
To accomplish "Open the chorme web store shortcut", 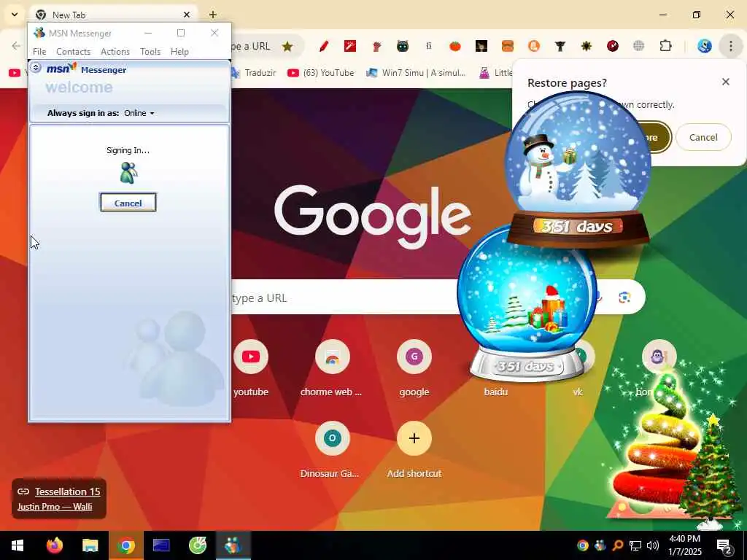I will click(x=332, y=357).
